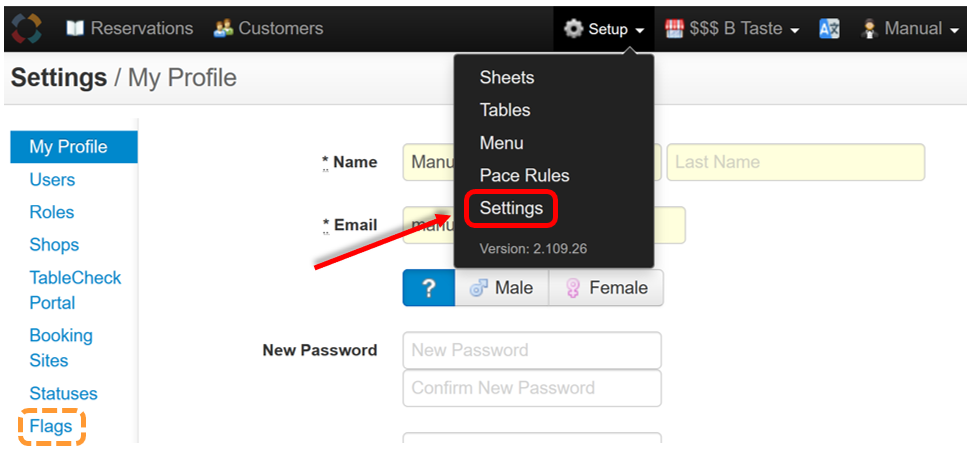Choose Pace Rules from the Setup menu
This screenshot has height=452, width=973.
524,176
